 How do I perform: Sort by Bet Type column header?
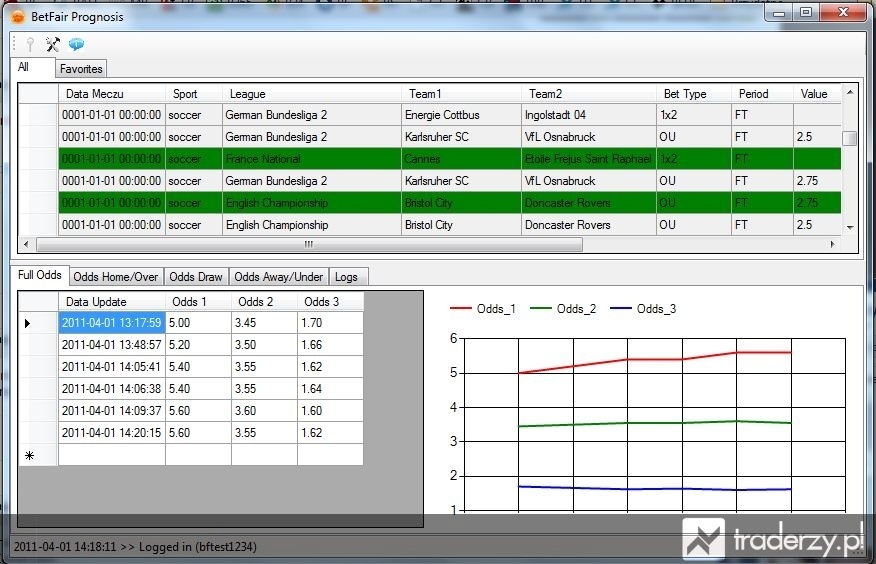694,94
